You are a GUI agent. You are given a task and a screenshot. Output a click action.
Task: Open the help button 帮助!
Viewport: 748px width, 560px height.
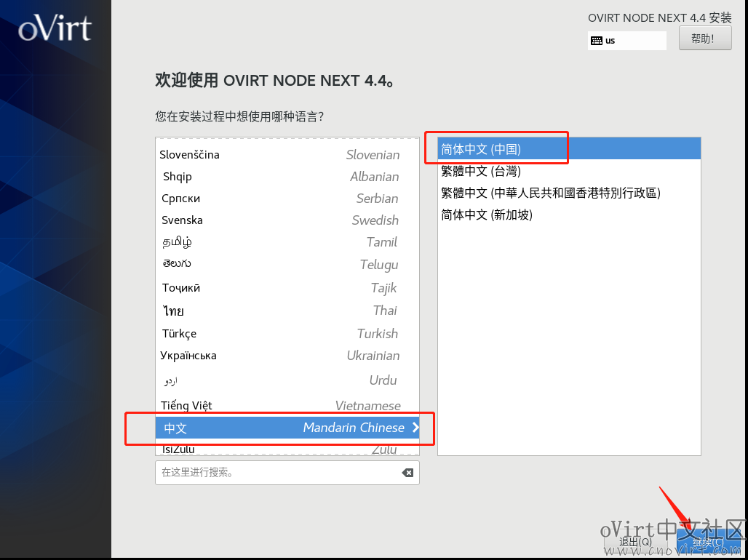[x=705, y=38]
